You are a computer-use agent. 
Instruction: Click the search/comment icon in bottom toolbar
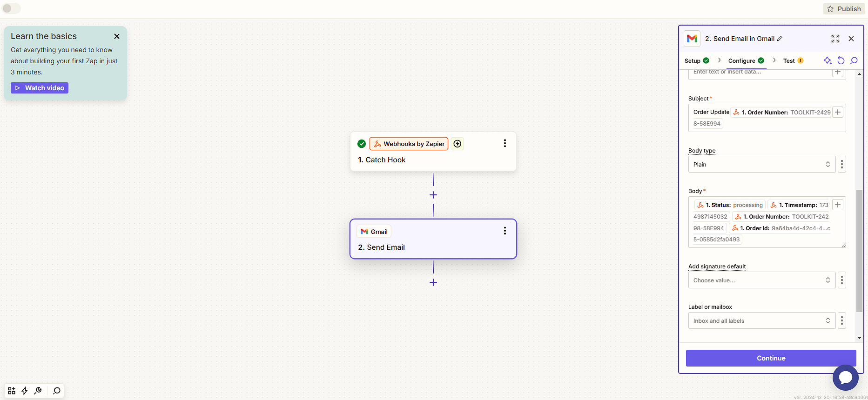tap(57, 391)
